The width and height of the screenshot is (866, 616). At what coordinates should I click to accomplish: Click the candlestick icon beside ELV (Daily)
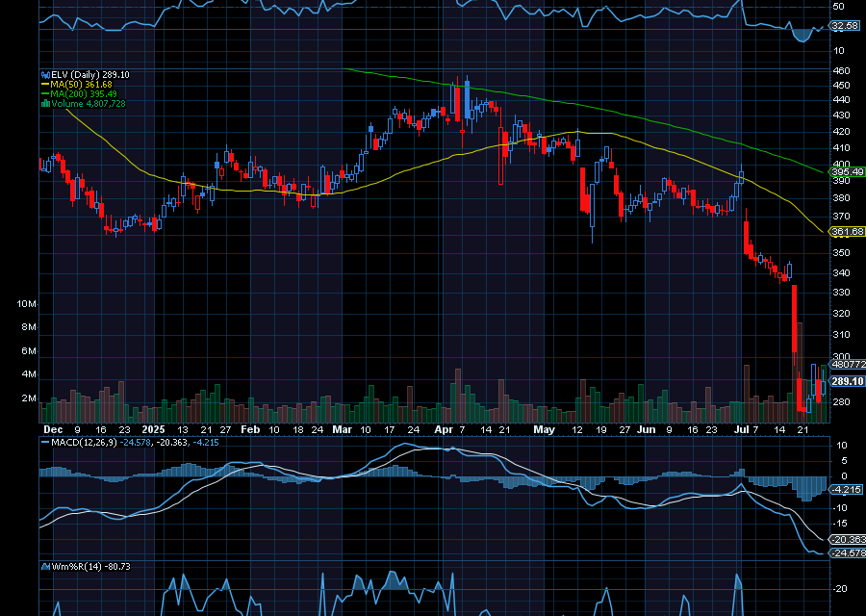[x=46, y=74]
